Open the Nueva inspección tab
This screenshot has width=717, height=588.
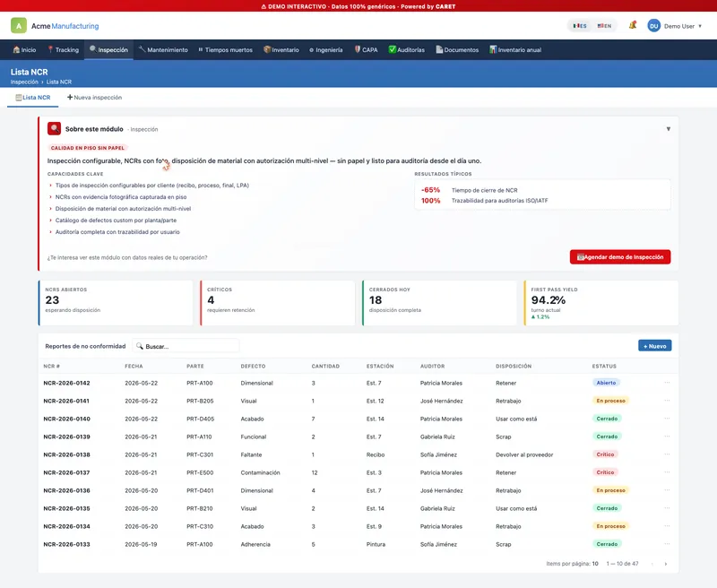[x=95, y=98]
